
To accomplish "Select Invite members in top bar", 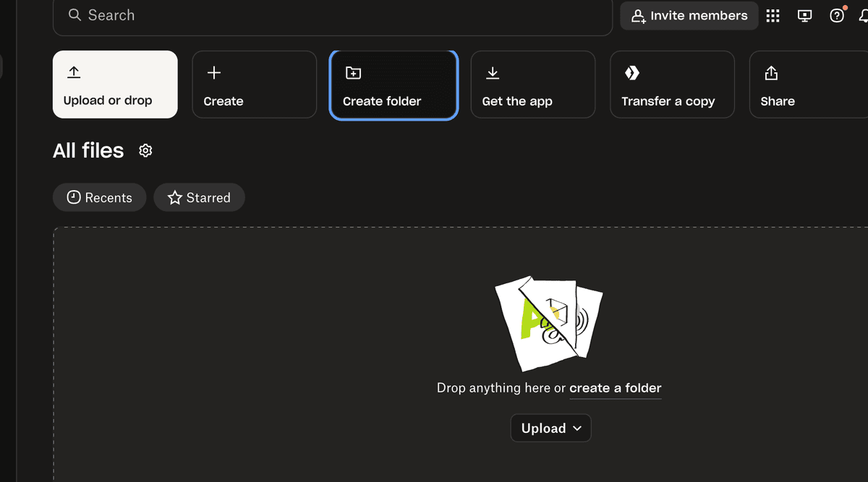I will (689, 15).
